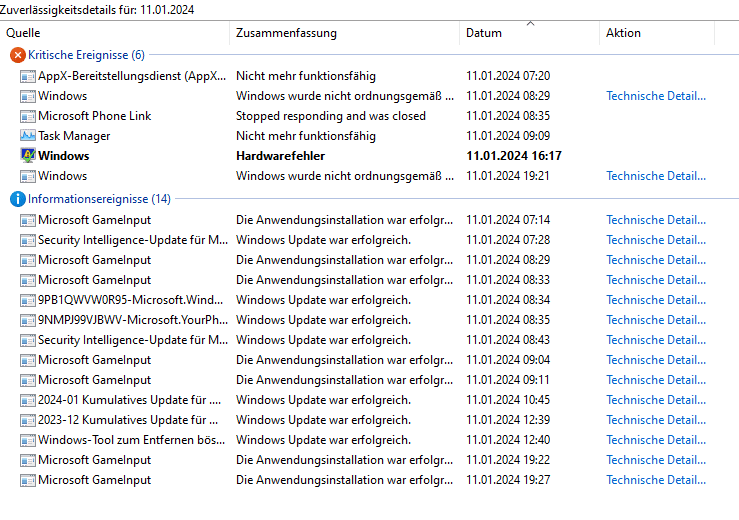Open Technische Details for GameInput at 07:14
739x520 pixels.
[x=656, y=220]
